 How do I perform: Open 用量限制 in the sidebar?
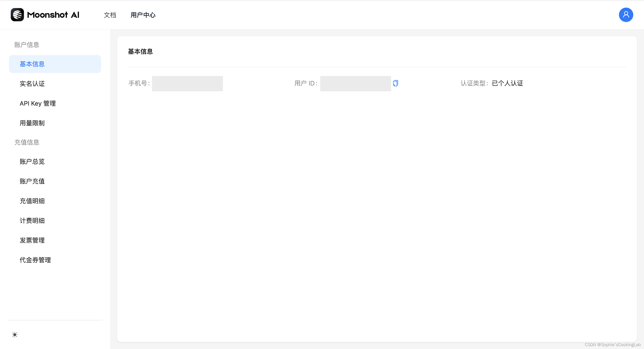[32, 123]
